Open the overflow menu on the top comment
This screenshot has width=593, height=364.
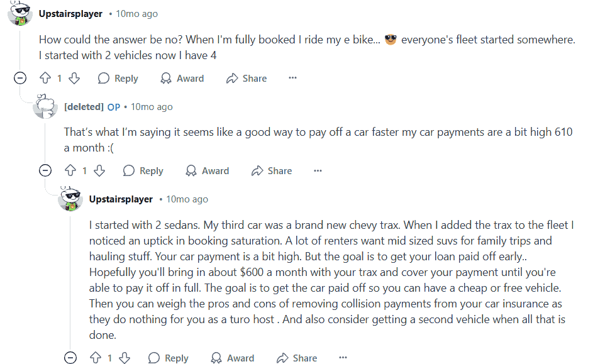coord(292,77)
